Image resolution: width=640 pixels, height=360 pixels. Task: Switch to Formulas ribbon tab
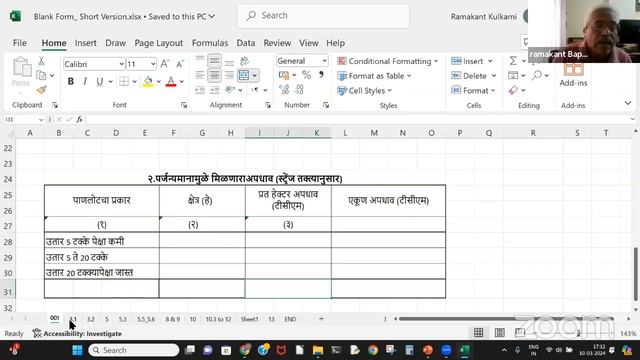(210, 43)
